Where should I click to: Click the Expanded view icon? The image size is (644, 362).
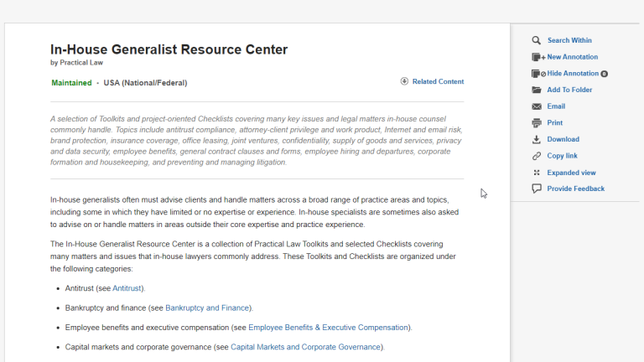click(537, 173)
